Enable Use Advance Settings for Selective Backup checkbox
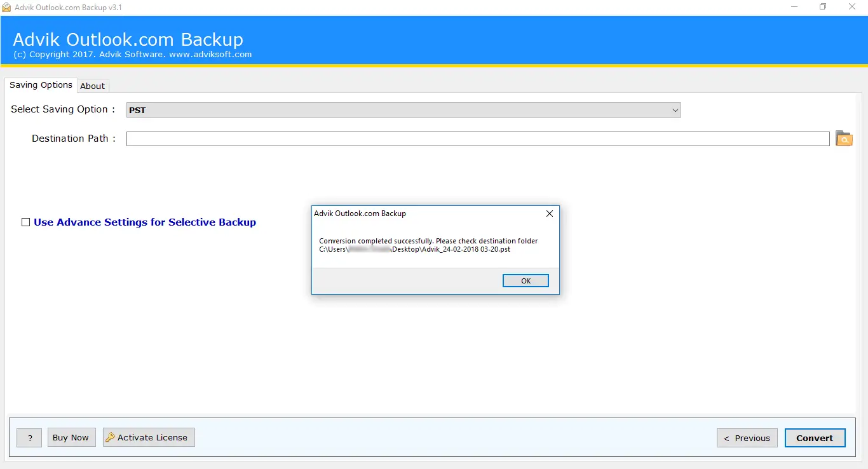Image resolution: width=868 pixels, height=469 pixels. (x=26, y=222)
